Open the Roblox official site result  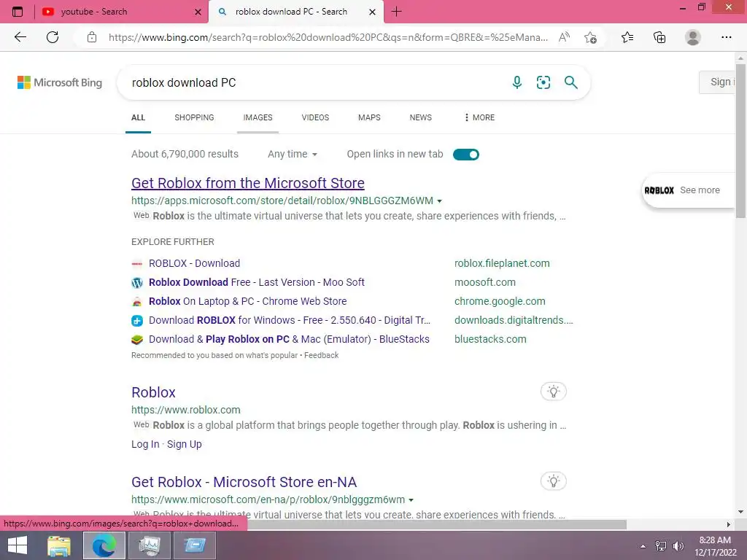point(153,392)
